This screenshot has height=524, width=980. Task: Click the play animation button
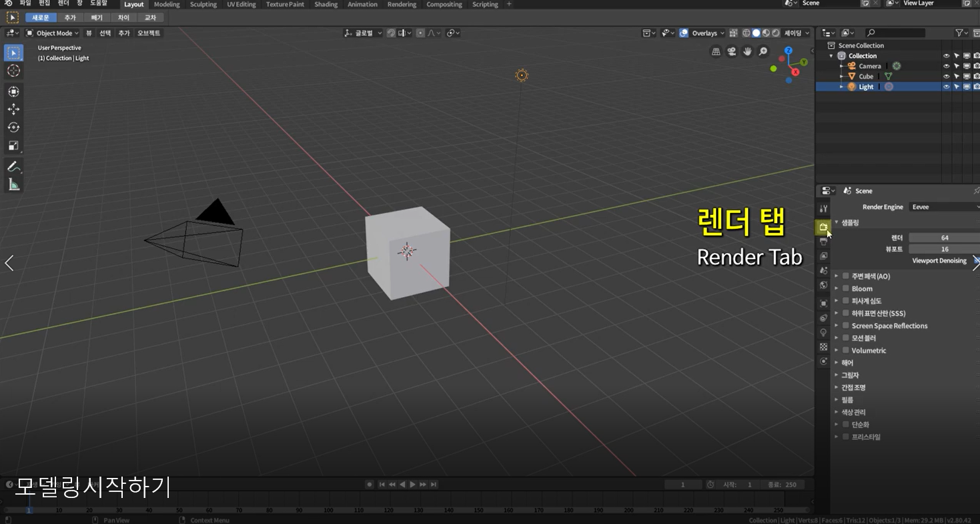(413, 485)
